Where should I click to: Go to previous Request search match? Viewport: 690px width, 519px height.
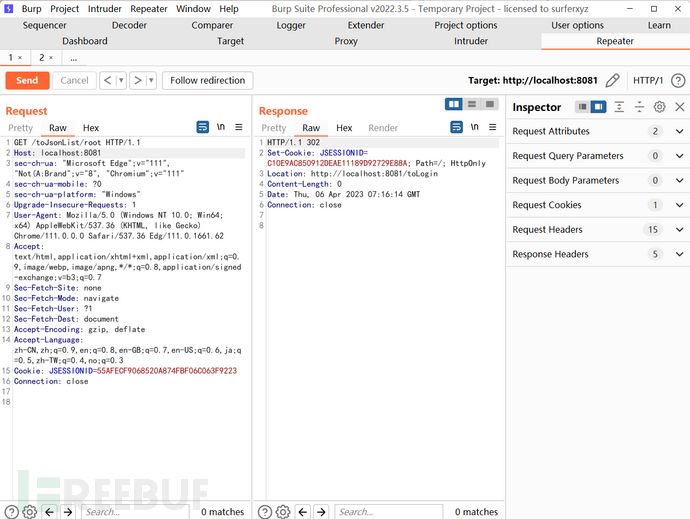pos(49,512)
